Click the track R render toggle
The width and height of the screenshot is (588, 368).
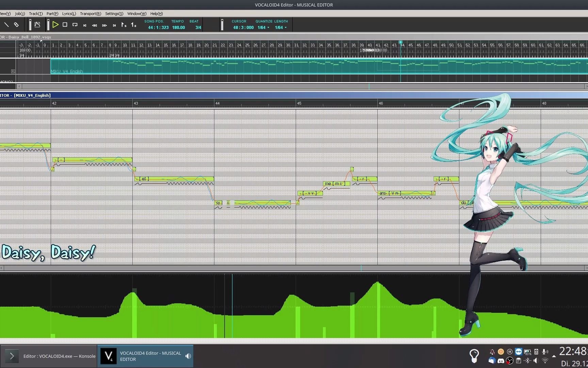click(13, 71)
